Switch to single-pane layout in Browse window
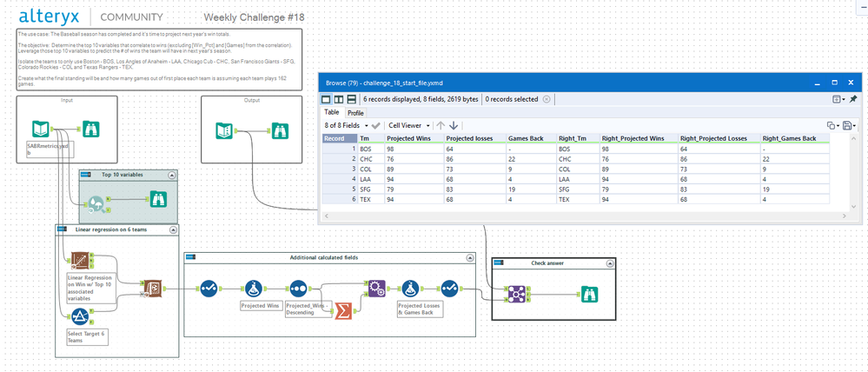Viewport: 868px width, 372px height. click(326, 99)
